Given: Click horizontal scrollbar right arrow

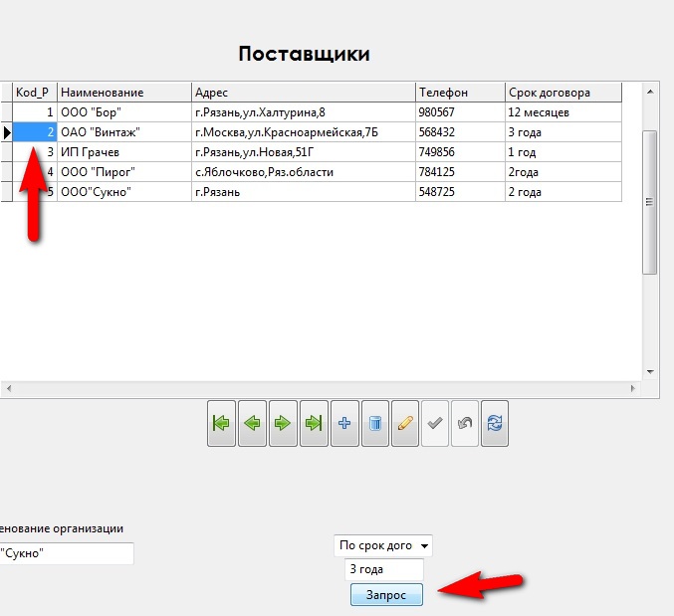Looking at the screenshot, I should click(633, 388).
